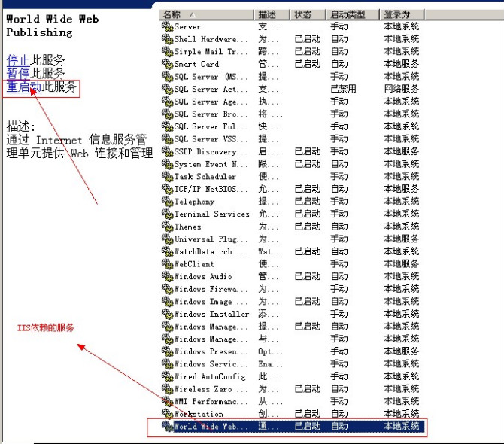Click Ena... description of Windows Servic...

point(270,363)
